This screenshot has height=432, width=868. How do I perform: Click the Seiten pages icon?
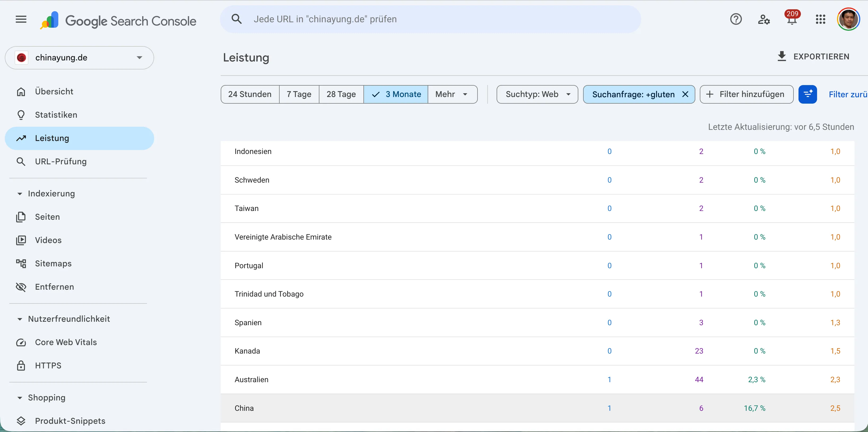(x=21, y=217)
